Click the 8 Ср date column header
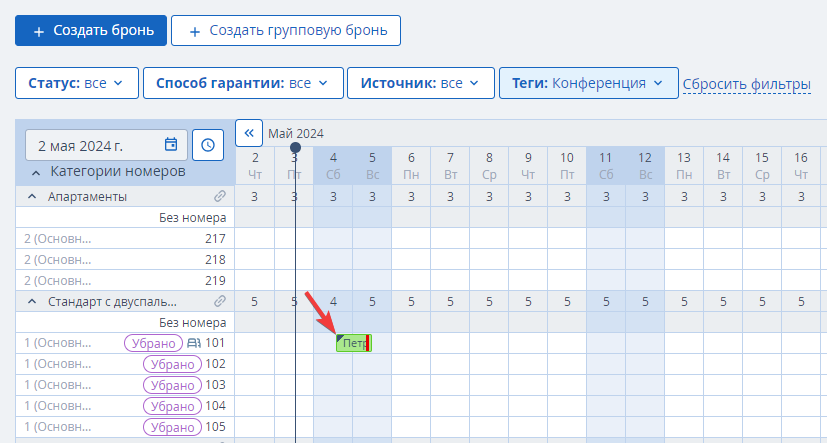Screen dimensions: 827x443 [x=489, y=166]
